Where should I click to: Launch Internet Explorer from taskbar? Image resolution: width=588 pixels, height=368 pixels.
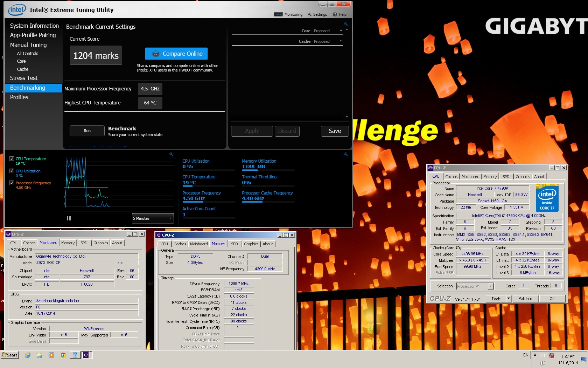[x=28, y=355]
